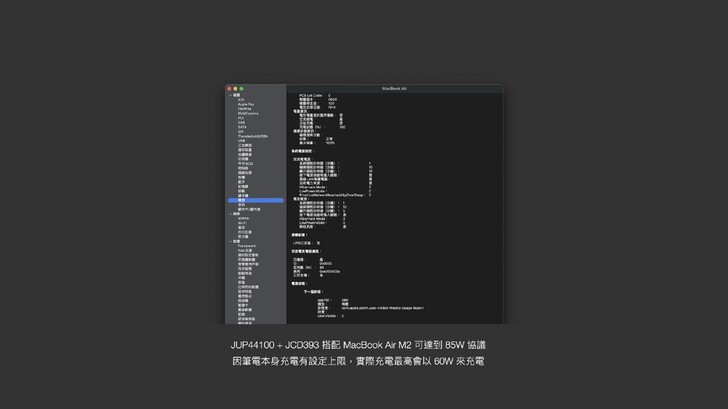Collapse the 網路 network section triangle
This screenshot has width=728, height=409.
(230, 214)
